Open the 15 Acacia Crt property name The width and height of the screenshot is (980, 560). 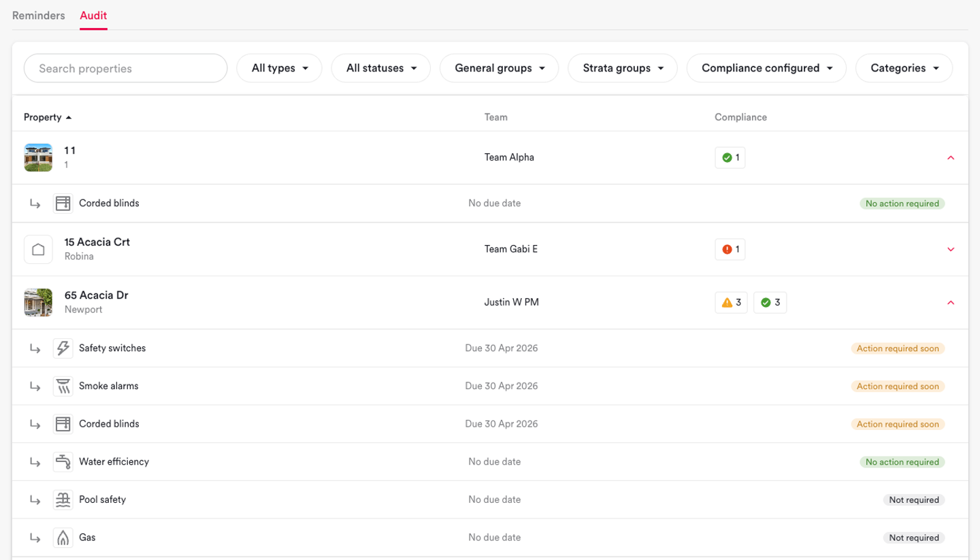pyautogui.click(x=97, y=242)
